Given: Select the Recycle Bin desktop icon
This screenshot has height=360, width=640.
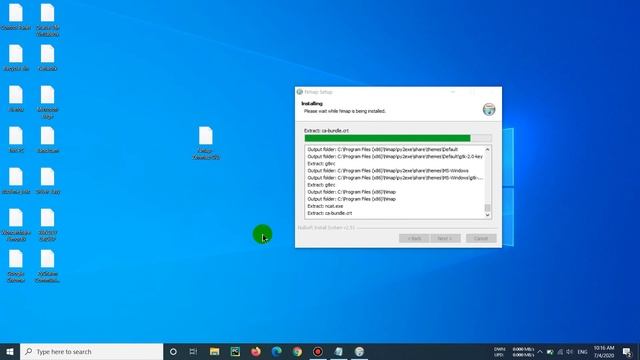Looking at the screenshot, I should 16,58.
